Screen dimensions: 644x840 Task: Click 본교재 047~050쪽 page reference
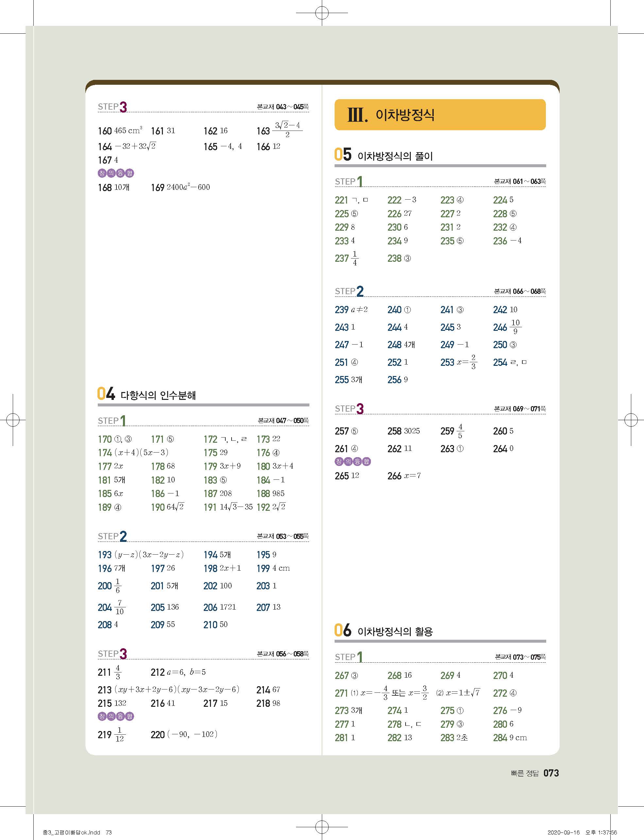tap(283, 421)
